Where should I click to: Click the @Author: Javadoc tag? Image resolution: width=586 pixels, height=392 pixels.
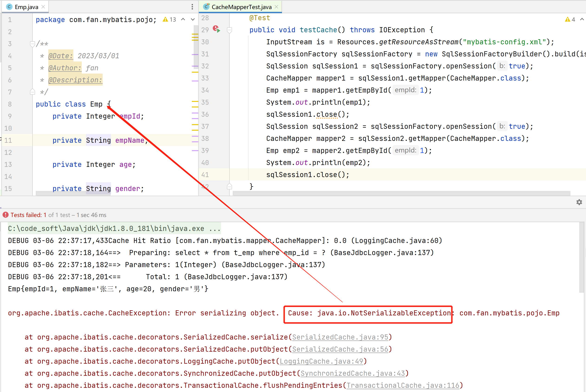[x=65, y=68]
